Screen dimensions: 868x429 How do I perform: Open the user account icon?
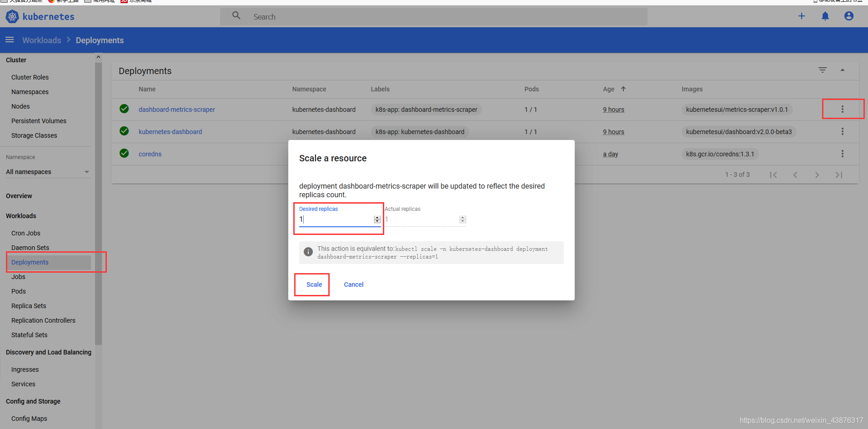pos(849,16)
